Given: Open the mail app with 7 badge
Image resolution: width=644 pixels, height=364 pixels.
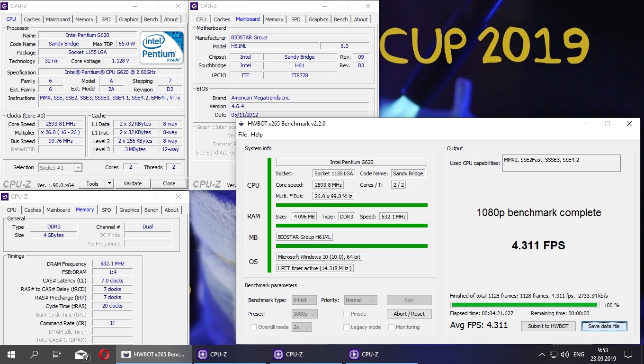Looking at the screenshot, I should click(x=81, y=354).
